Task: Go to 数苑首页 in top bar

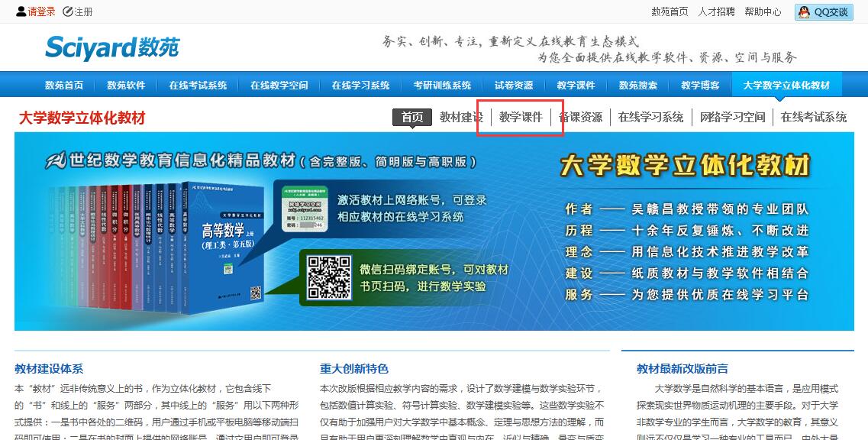Action: tap(670, 11)
